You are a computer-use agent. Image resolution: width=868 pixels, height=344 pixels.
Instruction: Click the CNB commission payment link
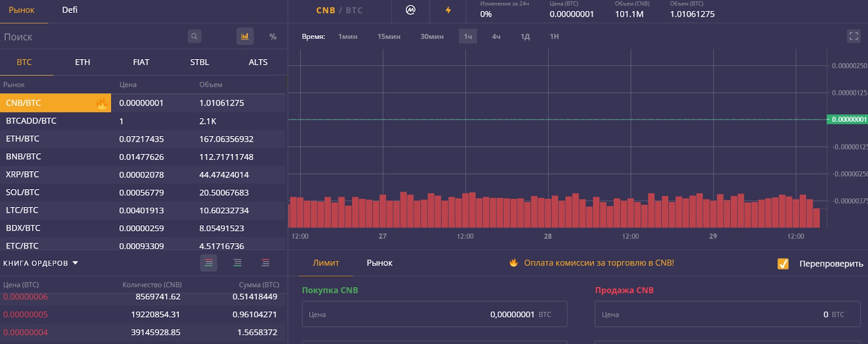598,263
